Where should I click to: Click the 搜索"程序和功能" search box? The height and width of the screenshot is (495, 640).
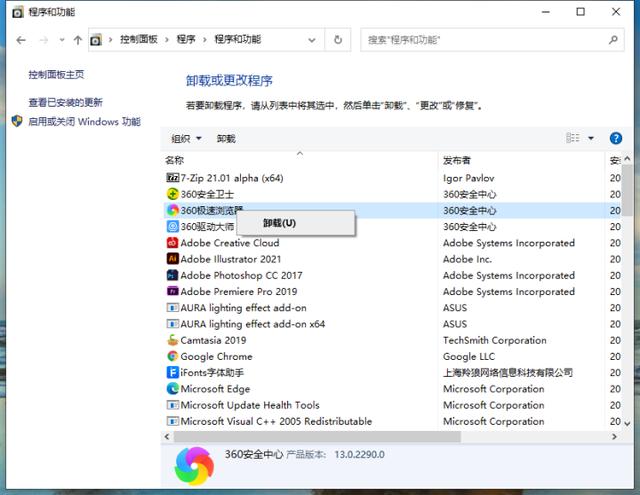tap(485, 40)
